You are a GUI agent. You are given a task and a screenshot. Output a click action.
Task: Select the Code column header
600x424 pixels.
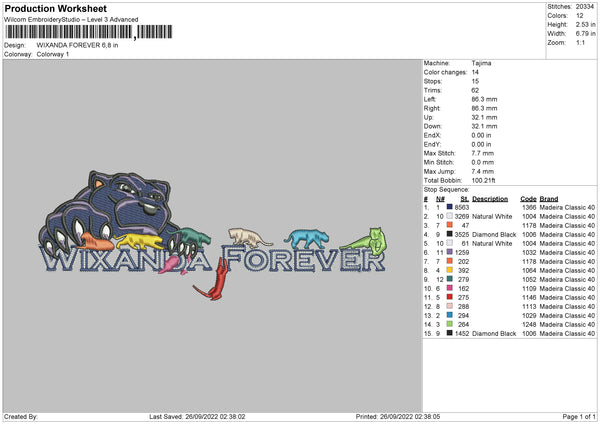[x=528, y=199]
